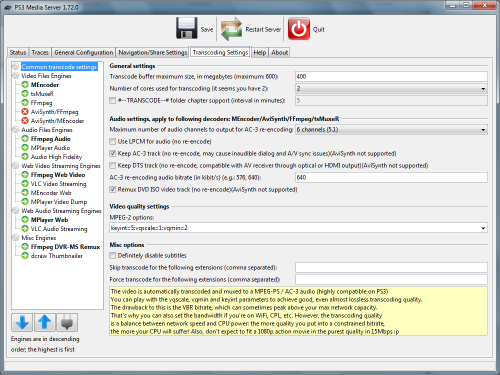Open the Navigation/Share Settings tab
This screenshot has width=500, height=375.
[x=153, y=52]
